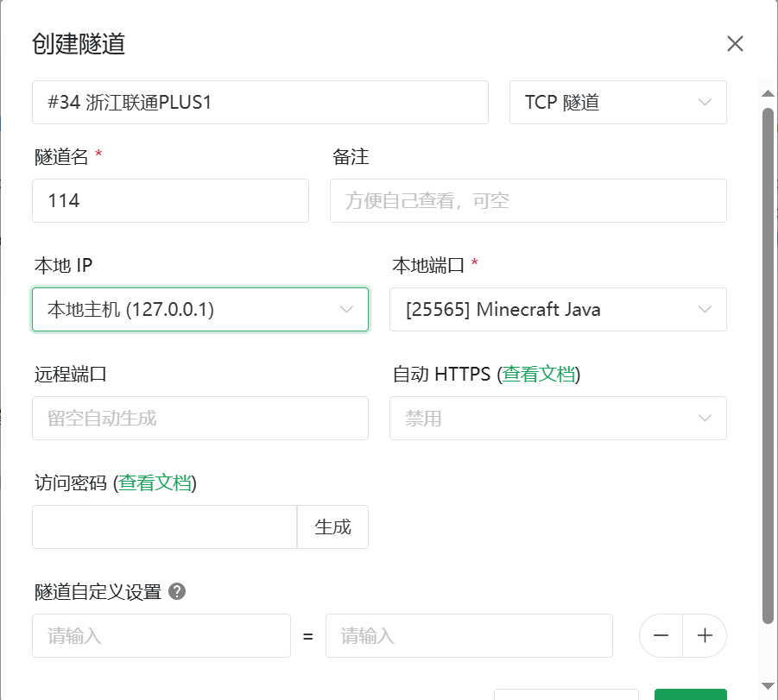Open the 本地端口 [25565] Minecraft Java dropdown
Screen dimensions: 778x700
pyautogui.click(x=544, y=309)
